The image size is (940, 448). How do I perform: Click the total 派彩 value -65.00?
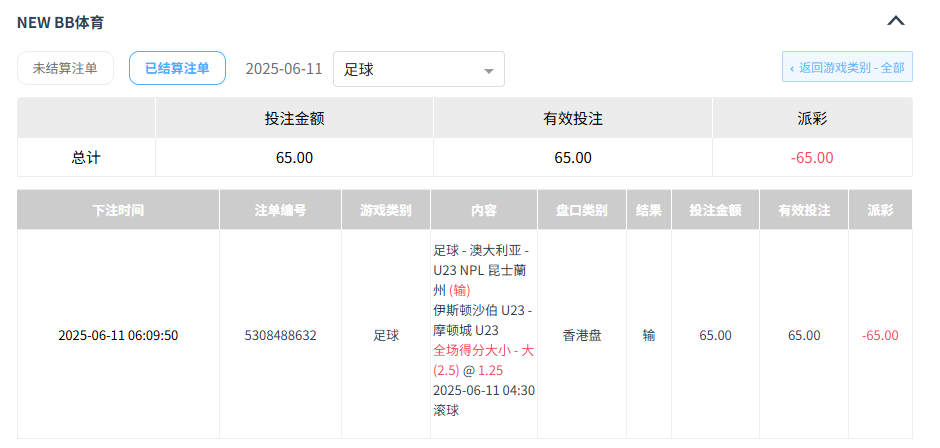(811, 158)
